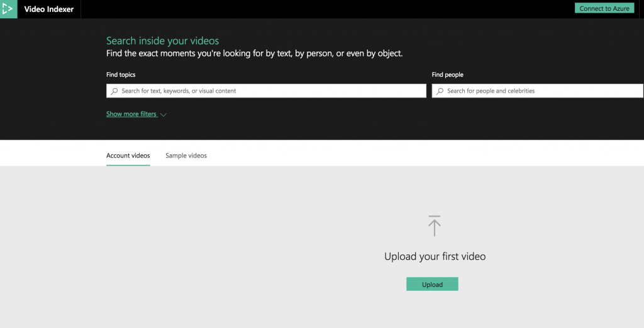Expand filters using the chevron arrow

(164, 115)
